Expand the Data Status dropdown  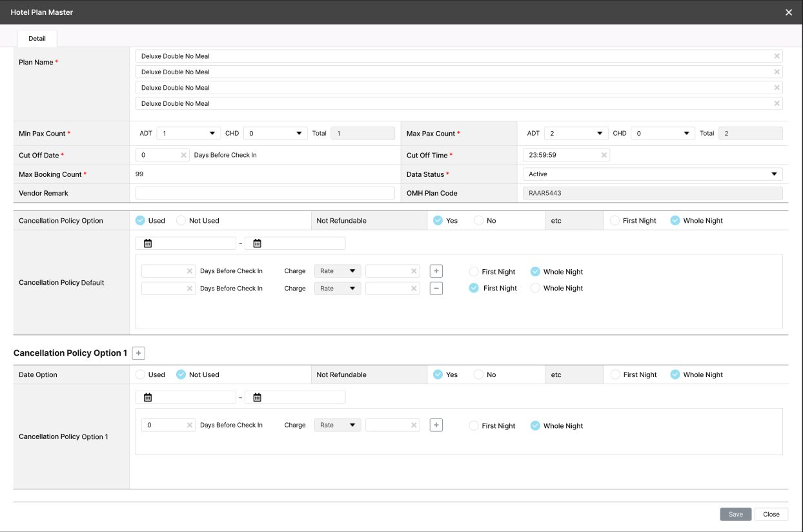(652, 174)
